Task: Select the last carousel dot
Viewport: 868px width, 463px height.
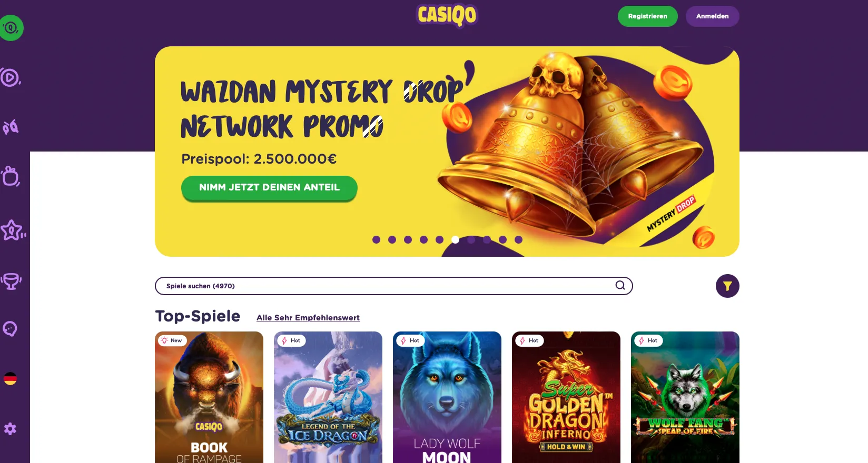Action: (518, 239)
